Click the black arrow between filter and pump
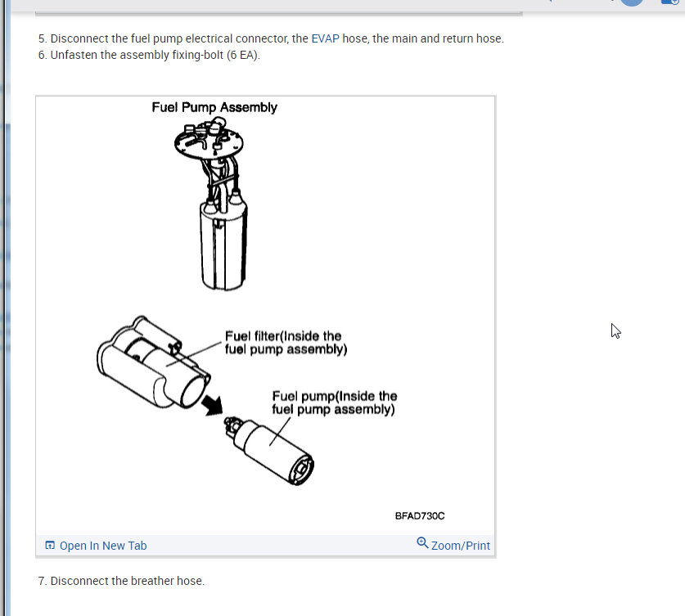Viewport: 685px width, 616px height. coord(212,405)
